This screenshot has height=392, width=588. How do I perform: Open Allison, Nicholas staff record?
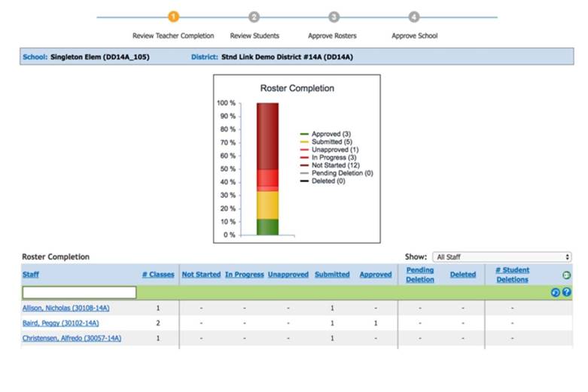click(x=66, y=308)
